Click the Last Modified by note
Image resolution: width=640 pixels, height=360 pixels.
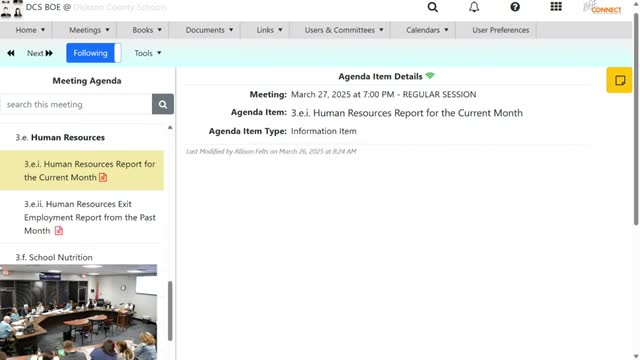(271, 151)
